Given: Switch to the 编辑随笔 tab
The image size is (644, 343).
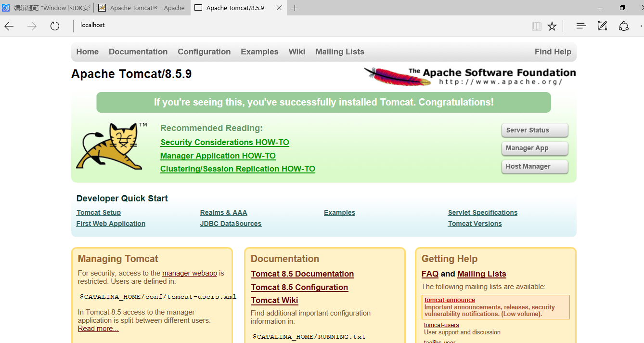Looking at the screenshot, I should coord(46,8).
